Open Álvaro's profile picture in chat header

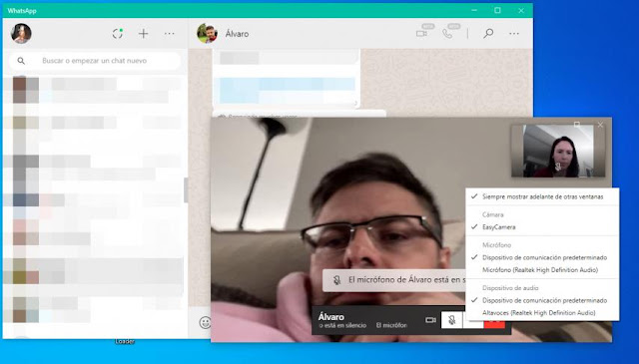(x=207, y=33)
